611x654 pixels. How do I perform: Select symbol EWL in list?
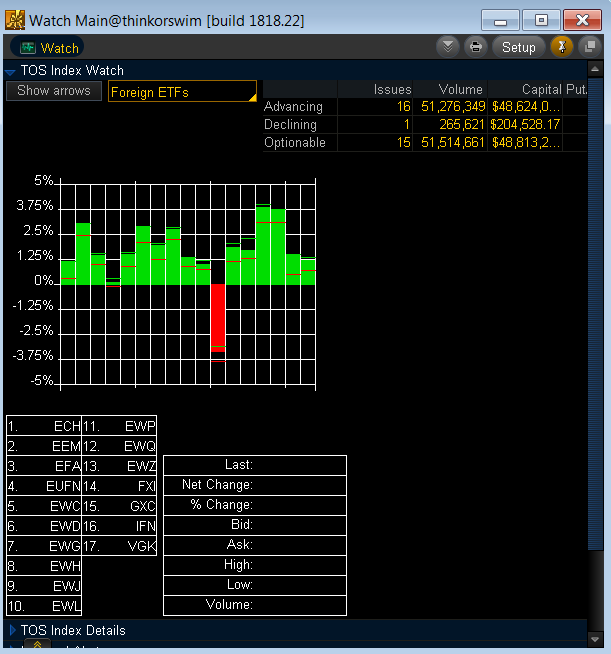[44, 606]
